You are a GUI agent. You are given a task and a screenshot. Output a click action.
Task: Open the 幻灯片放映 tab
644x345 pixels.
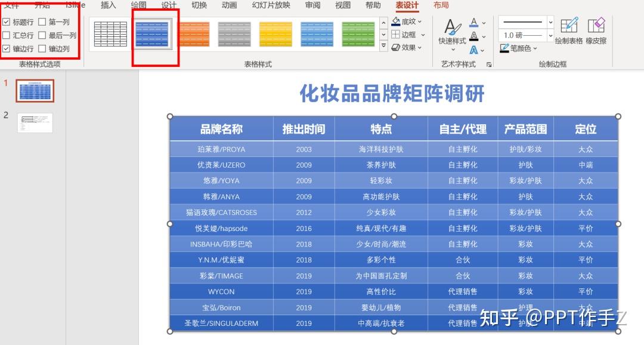271,5
